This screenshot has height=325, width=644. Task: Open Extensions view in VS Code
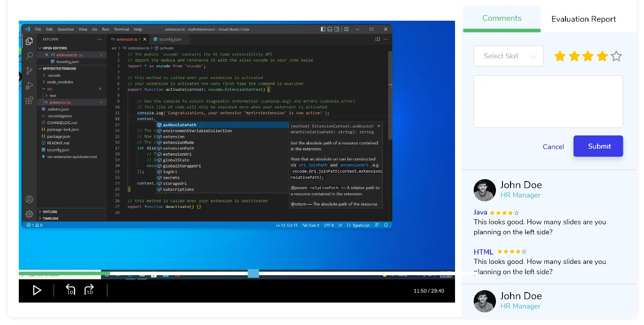(29, 100)
